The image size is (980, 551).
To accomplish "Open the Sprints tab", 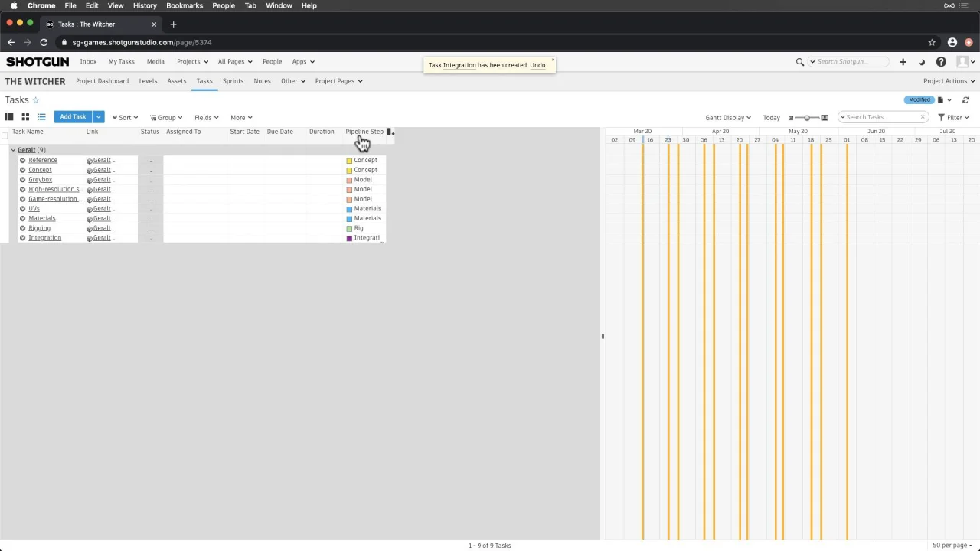I will pyautogui.click(x=233, y=81).
